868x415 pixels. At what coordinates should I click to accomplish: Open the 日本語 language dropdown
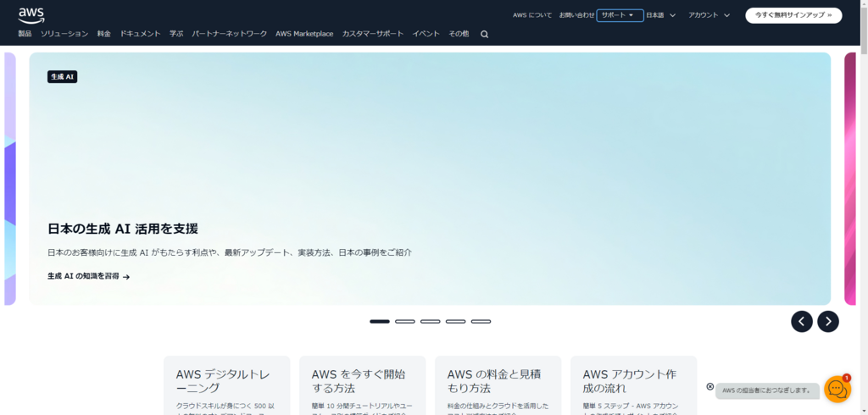[661, 15]
